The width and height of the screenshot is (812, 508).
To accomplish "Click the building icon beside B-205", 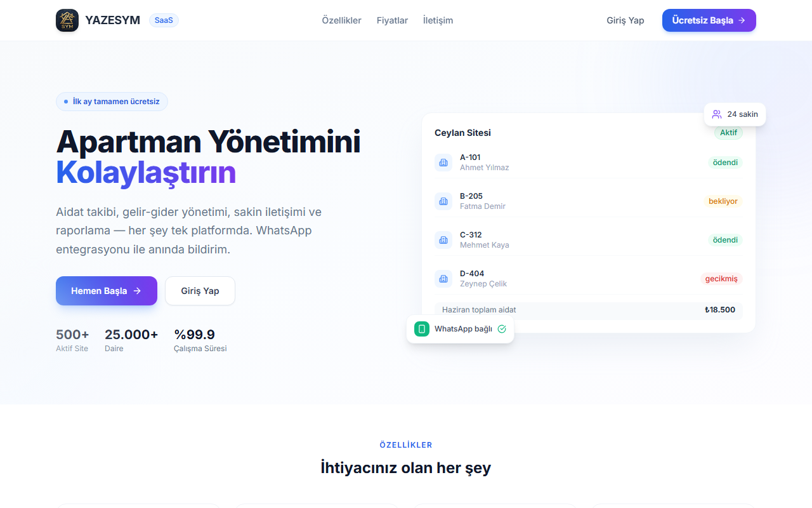I will coord(443,201).
